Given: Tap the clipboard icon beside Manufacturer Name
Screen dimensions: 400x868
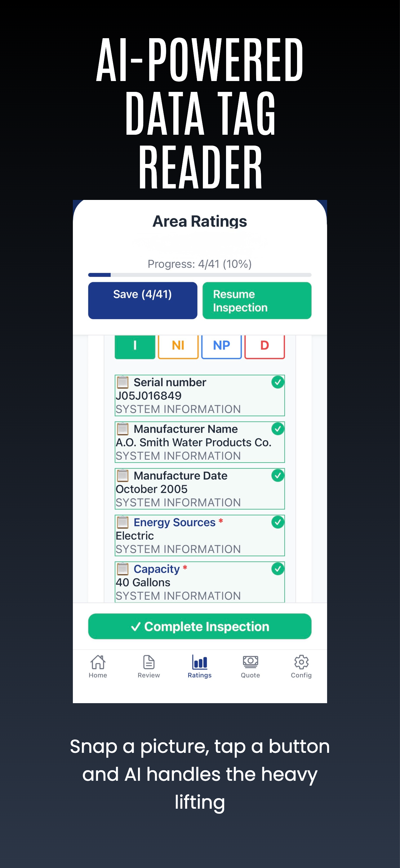Looking at the screenshot, I should [122, 429].
